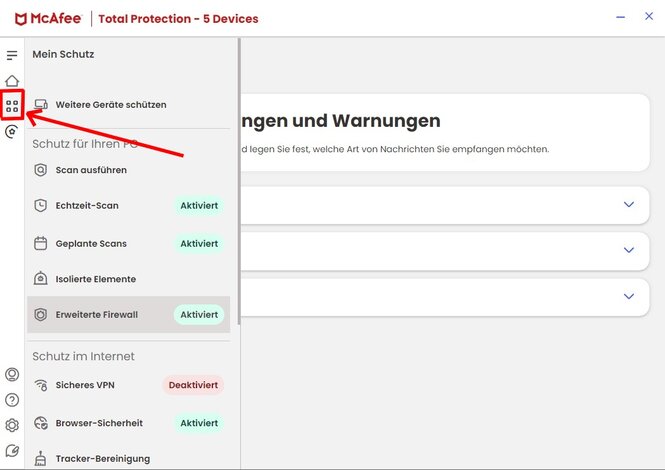Click the McAfee logo
Screen dimensions: 665x470
pos(48,19)
